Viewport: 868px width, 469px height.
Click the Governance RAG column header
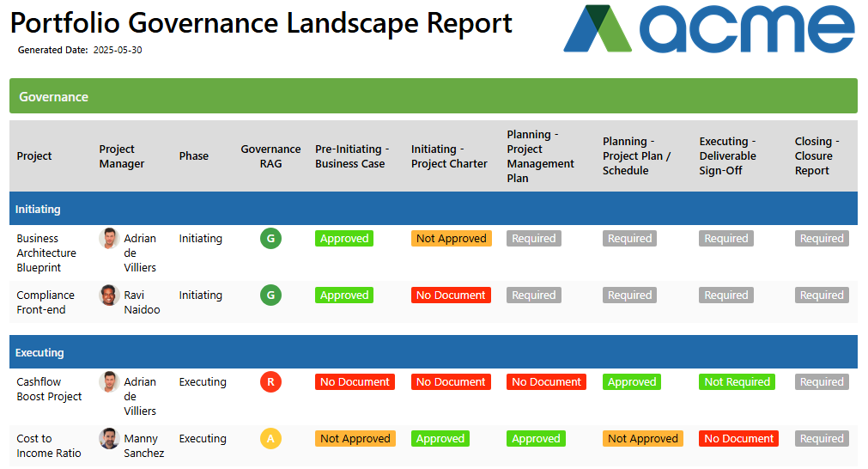coord(270,156)
